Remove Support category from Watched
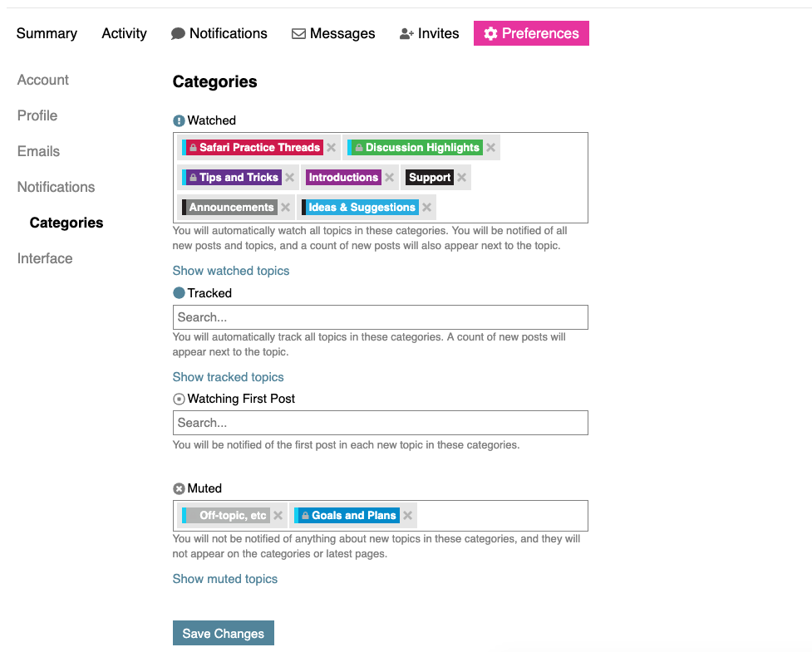 (x=461, y=178)
